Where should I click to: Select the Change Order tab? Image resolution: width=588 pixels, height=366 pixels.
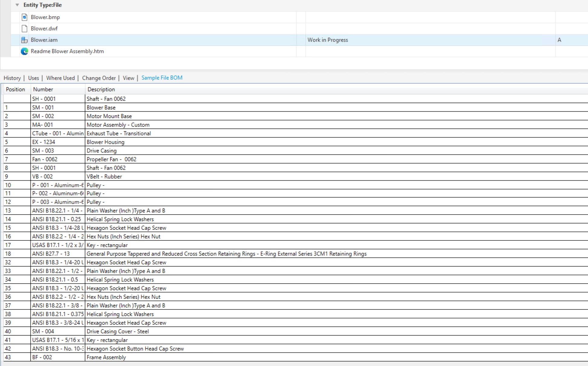[99, 78]
